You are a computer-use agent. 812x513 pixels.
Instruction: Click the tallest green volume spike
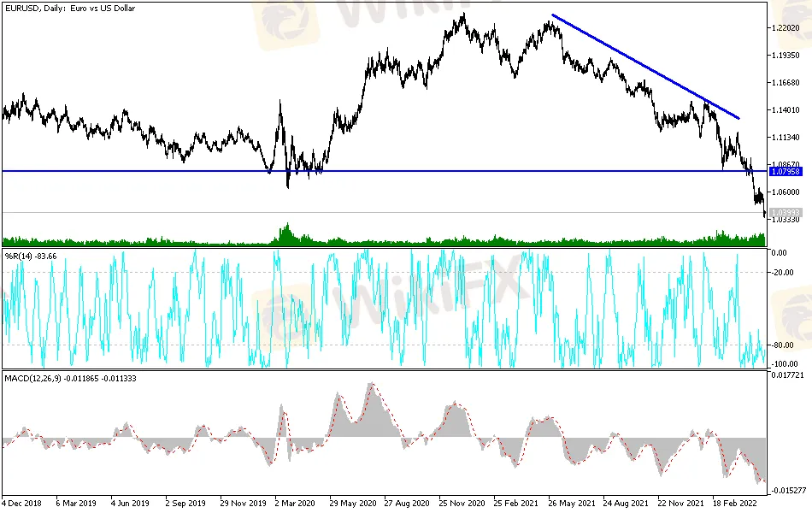[x=287, y=233]
